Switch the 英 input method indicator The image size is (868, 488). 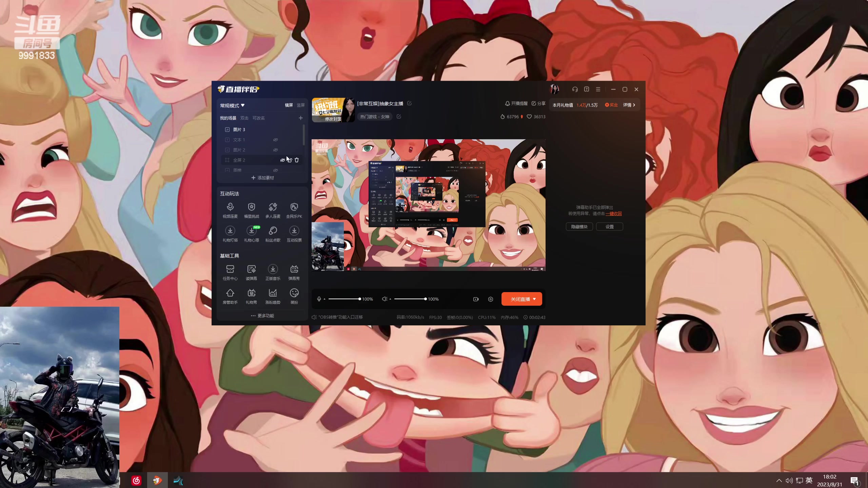(x=809, y=480)
